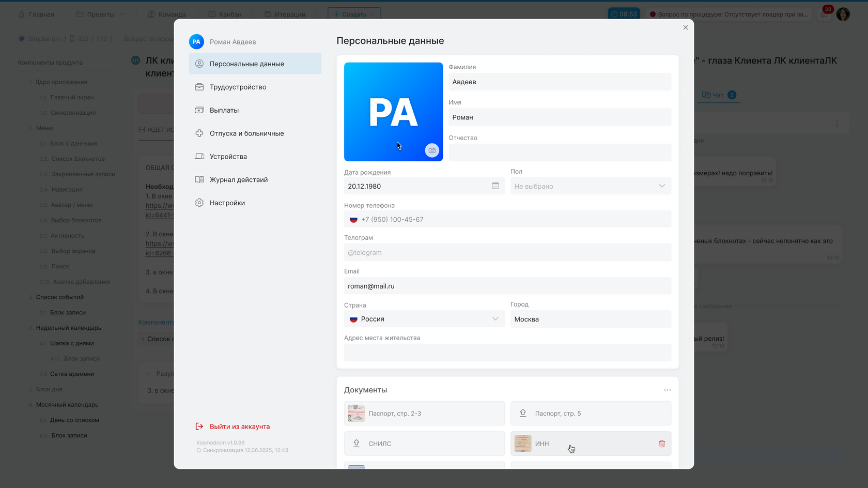The height and width of the screenshot is (488, 868).
Task: Click the birth date value 20.12.1980
Action: 364,186
